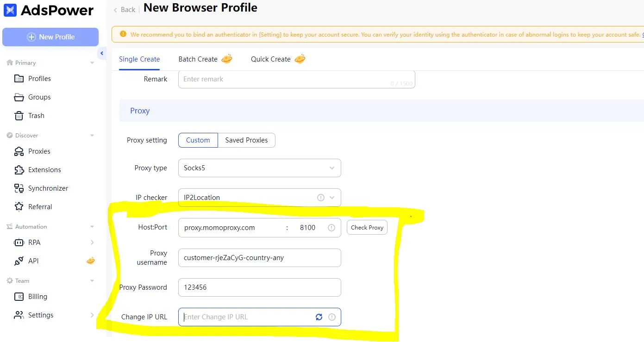
Task: Go to Trash in the sidebar
Action: point(36,116)
